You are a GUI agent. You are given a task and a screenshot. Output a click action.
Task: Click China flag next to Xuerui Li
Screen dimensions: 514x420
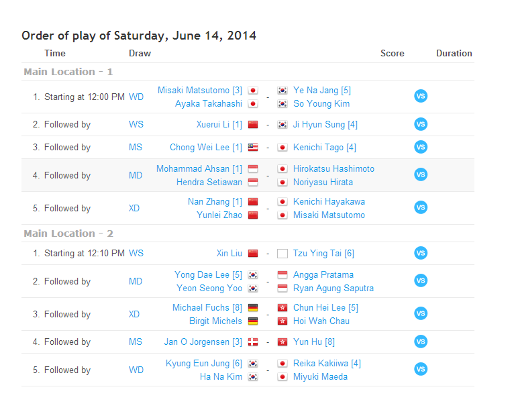point(253,125)
